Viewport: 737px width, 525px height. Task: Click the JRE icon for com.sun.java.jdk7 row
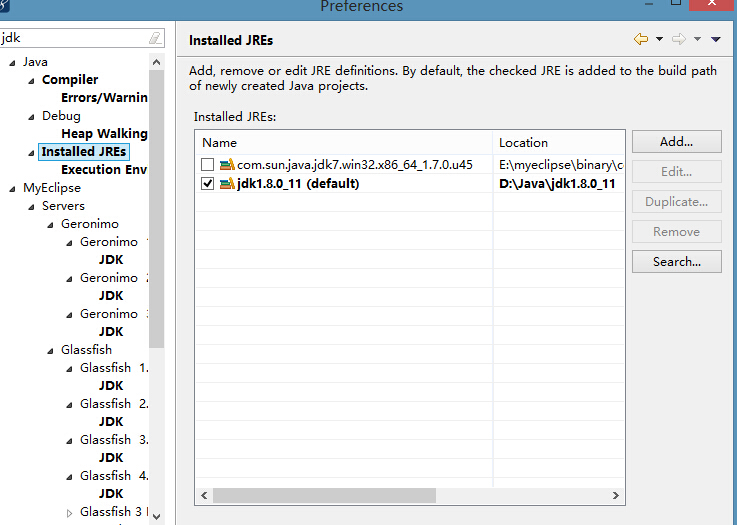click(227, 165)
